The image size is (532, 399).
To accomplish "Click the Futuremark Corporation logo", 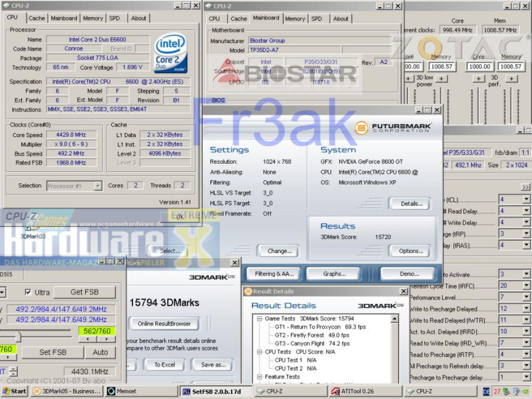I will pyautogui.click(x=393, y=128).
